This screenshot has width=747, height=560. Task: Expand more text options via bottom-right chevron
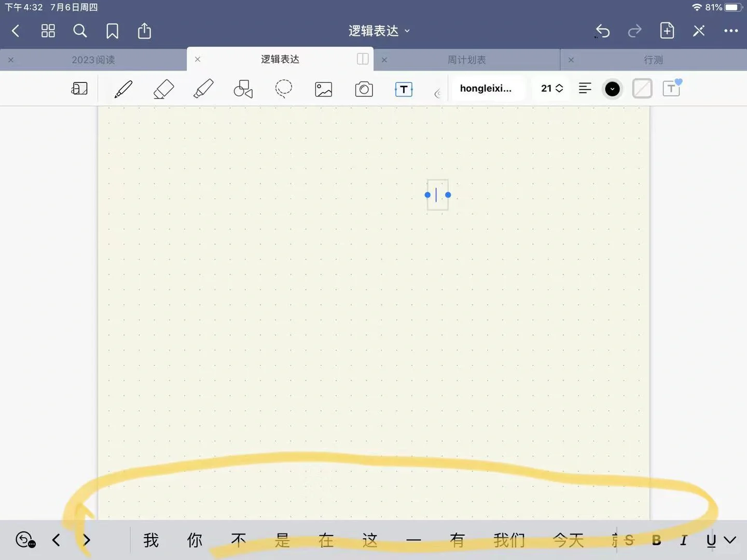point(729,540)
